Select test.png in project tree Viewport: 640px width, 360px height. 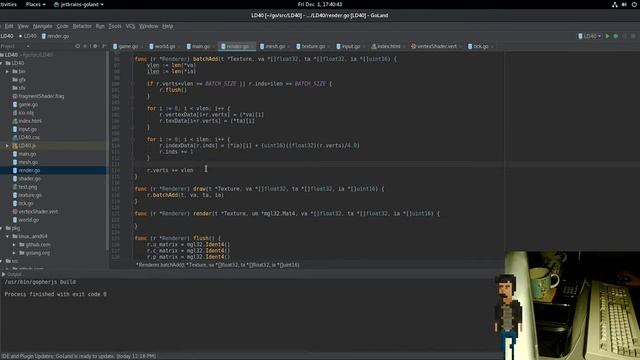coord(24,187)
